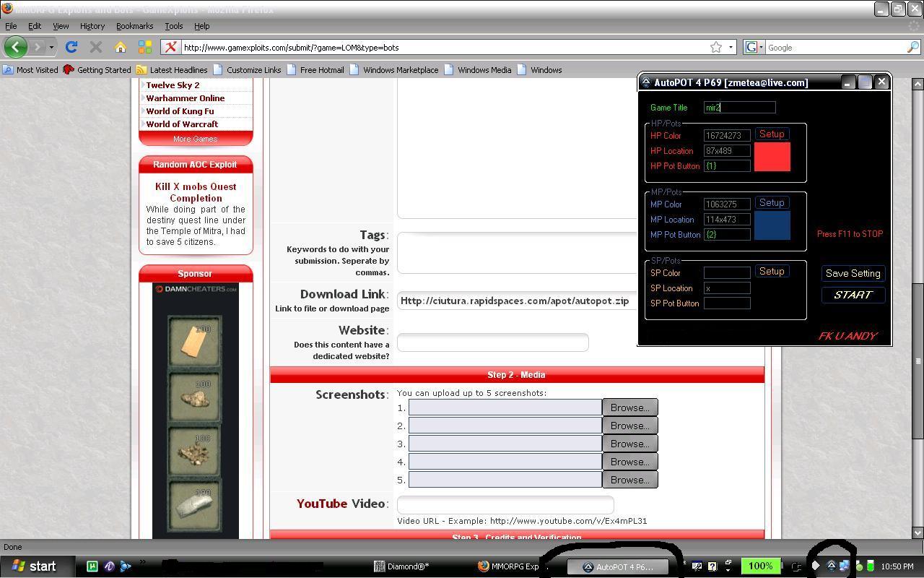Open the Help menu
This screenshot has width=924, height=578.
(201, 26)
